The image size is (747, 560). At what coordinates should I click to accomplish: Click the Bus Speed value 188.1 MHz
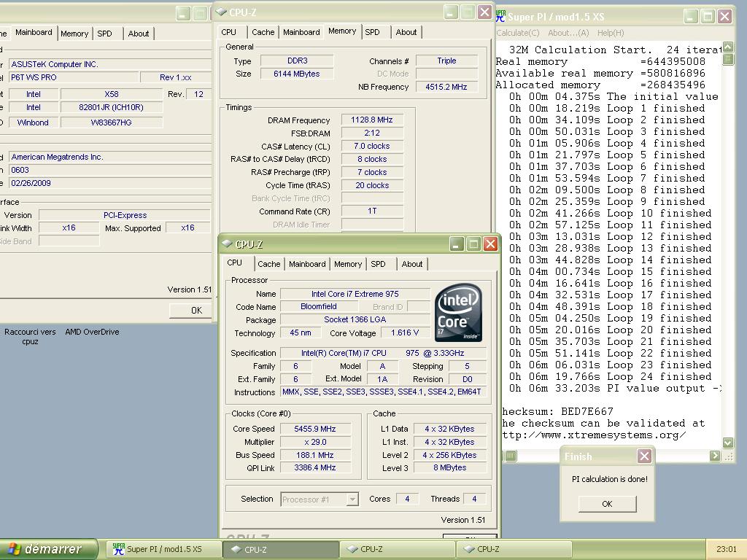(315, 455)
